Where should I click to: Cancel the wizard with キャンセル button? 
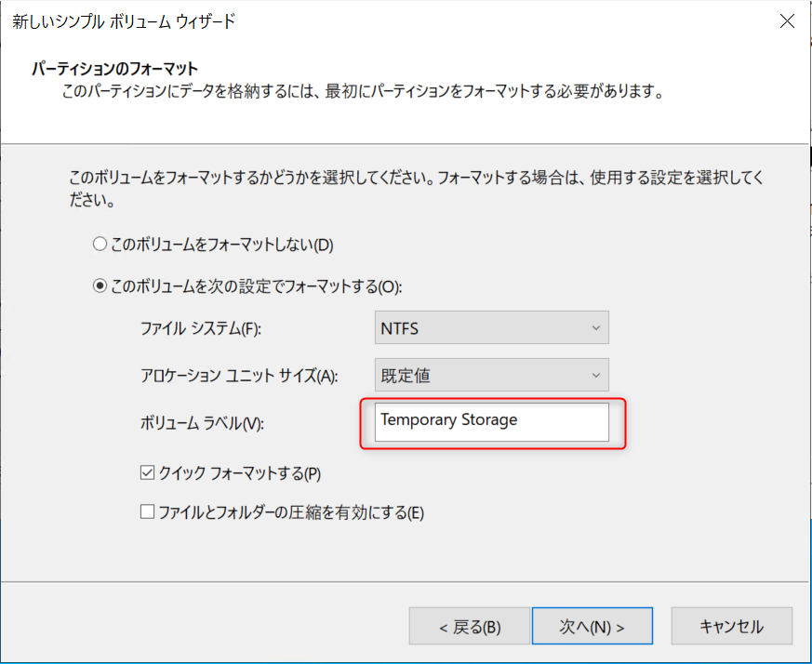[x=731, y=626]
